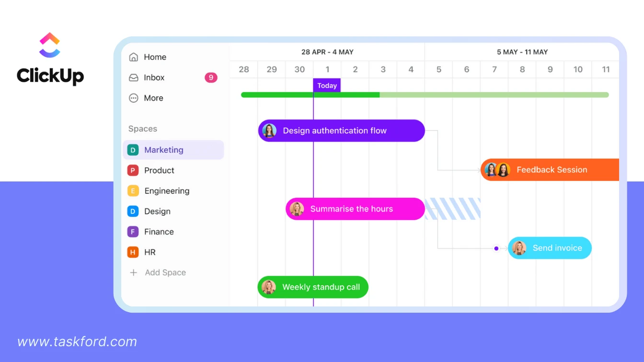644x362 pixels.
Task: Click assignee avatar on Send invoice
Action: [x=519, y=248]
